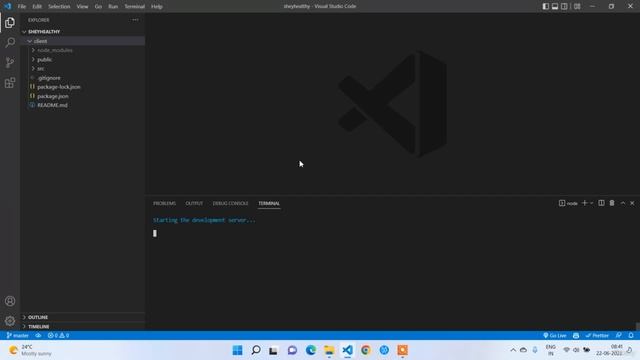Switch to the OUTPUT tab

pyautogui.click(x=194, y=203)
